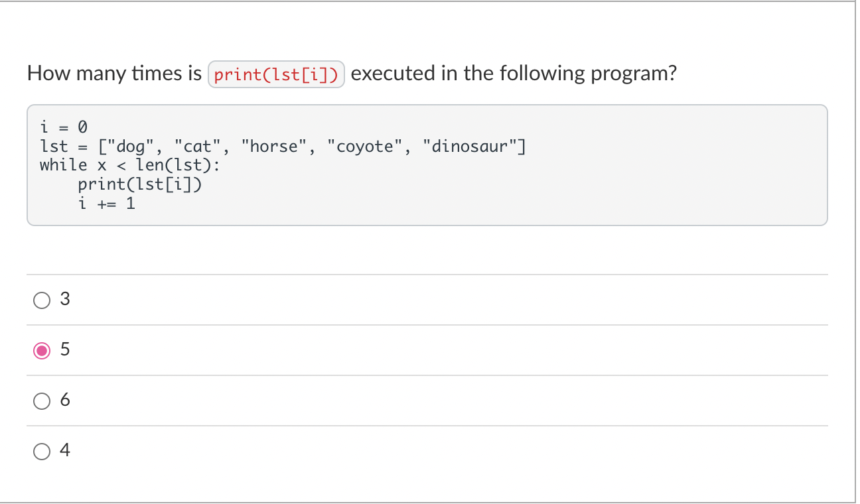Click the 'while x < len(lst):' line
The image size is (860, 504).
(x=130, y=164)
